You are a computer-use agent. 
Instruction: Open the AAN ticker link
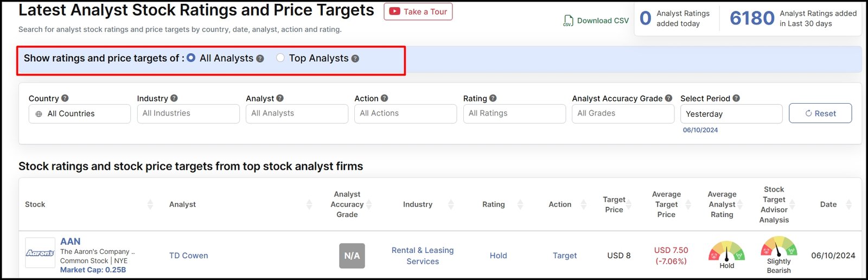coord(70,241)
